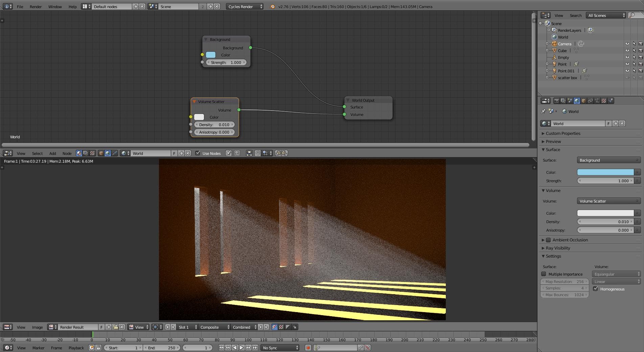The height and width of the screenshot is (352, 644).
Task: Uncheck the Homogeneous volume option
Action: 596,289
